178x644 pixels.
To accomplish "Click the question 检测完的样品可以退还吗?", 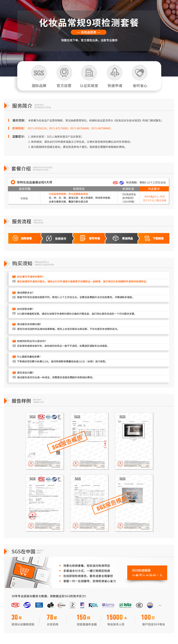I will click(x=32, y=341).
